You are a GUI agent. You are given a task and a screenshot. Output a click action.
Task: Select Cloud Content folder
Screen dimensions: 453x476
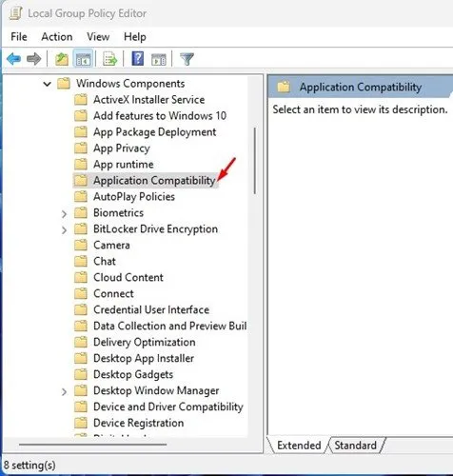pos(128,277)
